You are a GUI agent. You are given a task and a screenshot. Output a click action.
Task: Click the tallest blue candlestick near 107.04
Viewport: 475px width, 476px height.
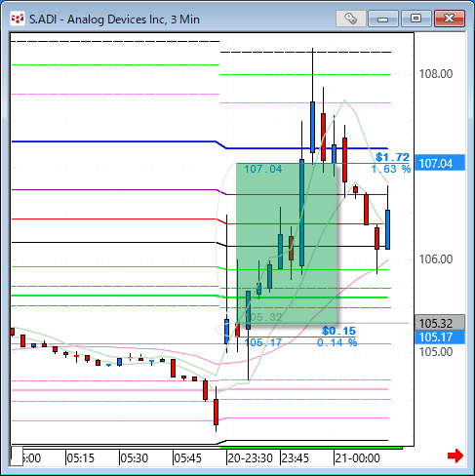point(301,213)
